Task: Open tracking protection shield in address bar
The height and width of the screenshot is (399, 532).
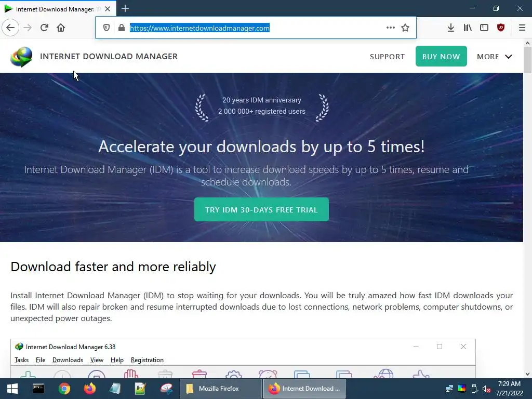Action: [107, 28]
